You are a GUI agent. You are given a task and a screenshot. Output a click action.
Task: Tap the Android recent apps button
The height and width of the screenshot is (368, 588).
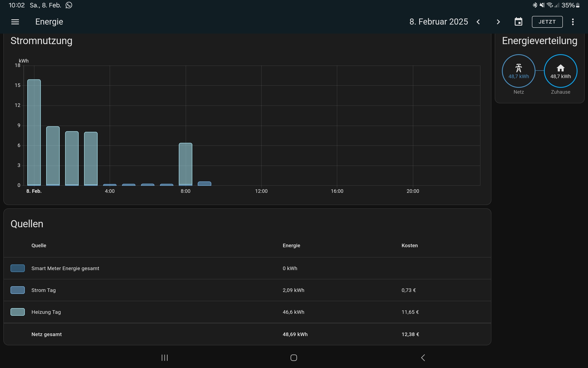165,357
